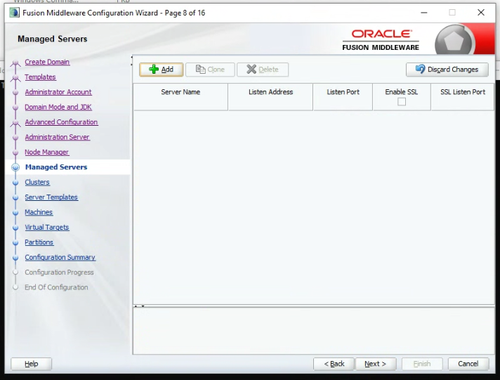This screenshot has width=500, height=380.
Task: Open the Node Manager step
Action: coord(47,152)
